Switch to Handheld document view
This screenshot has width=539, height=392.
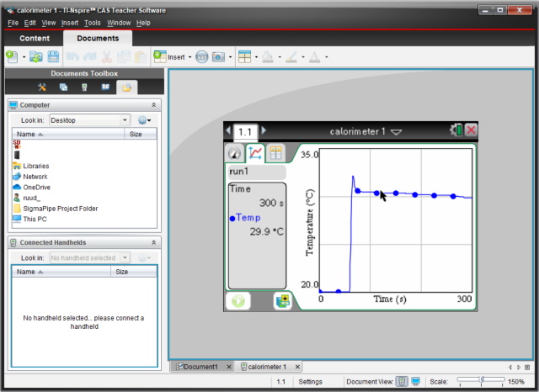[x=402, y=381]
